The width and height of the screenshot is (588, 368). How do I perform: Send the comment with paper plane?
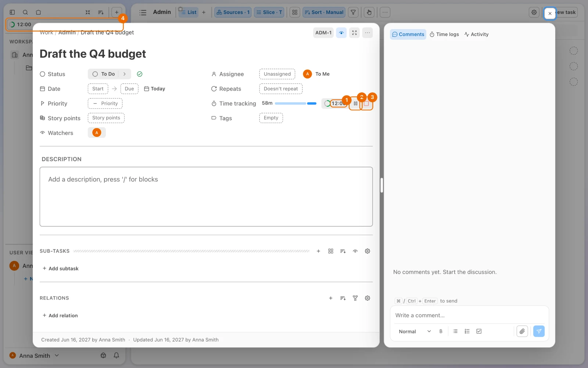[539, 331]
